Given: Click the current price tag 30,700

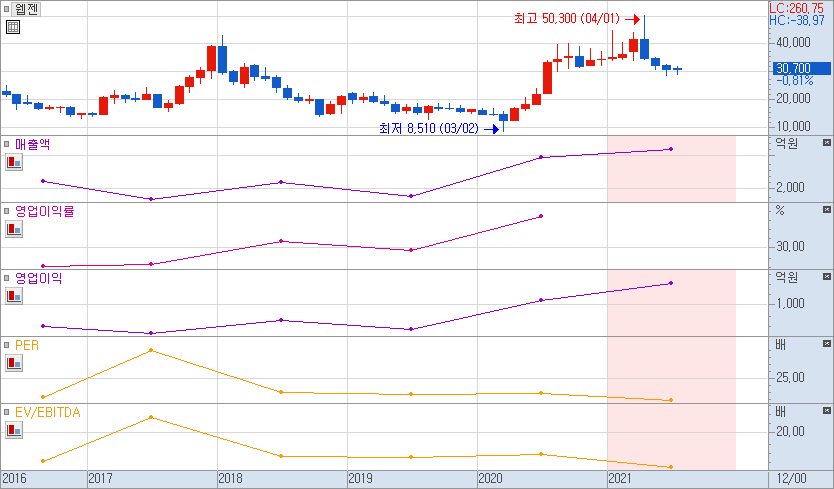Looking at the screenshot, I should 802,68.
